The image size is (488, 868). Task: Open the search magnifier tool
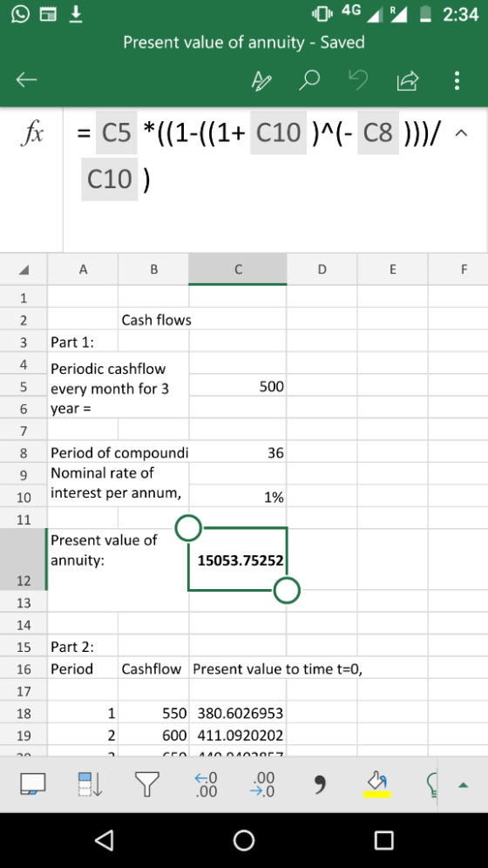coord(310,81)
